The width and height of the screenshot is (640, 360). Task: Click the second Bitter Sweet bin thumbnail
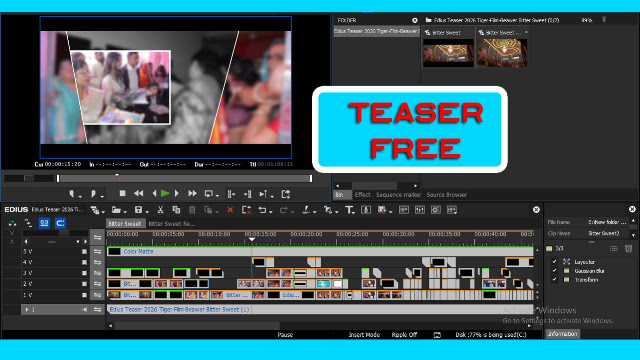click(502, 53)
